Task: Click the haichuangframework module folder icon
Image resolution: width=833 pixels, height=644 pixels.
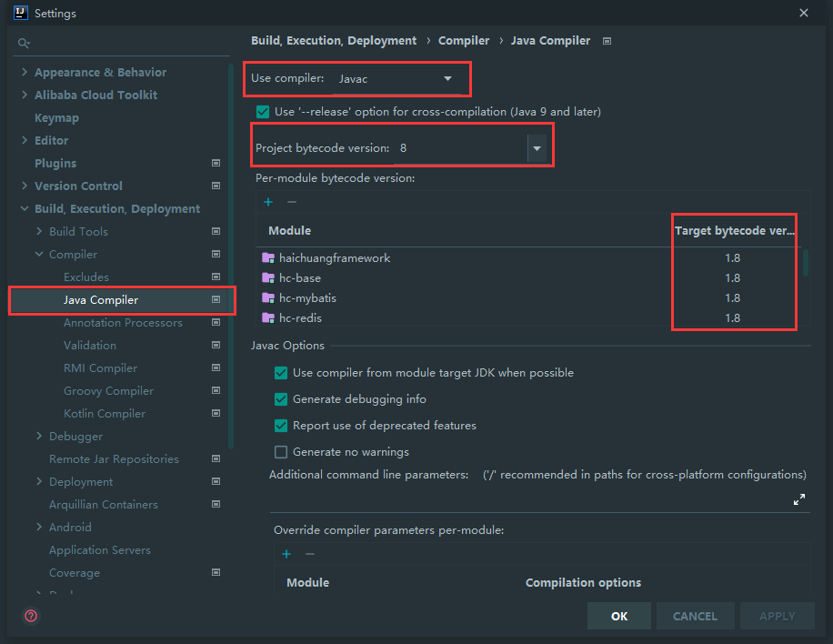Action: click(x=268, y=258)
